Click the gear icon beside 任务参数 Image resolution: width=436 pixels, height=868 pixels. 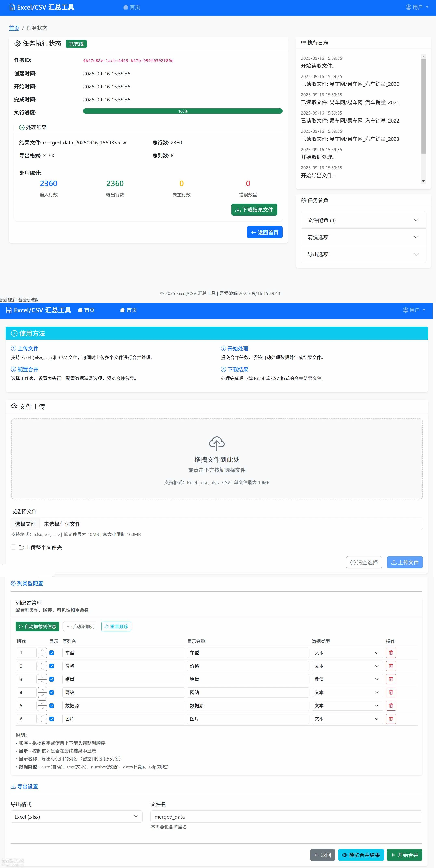tap(303, 200)
